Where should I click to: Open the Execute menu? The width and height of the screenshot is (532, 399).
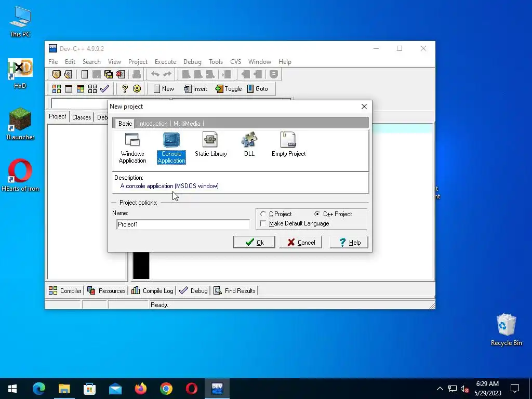click(x=166, y=62)
